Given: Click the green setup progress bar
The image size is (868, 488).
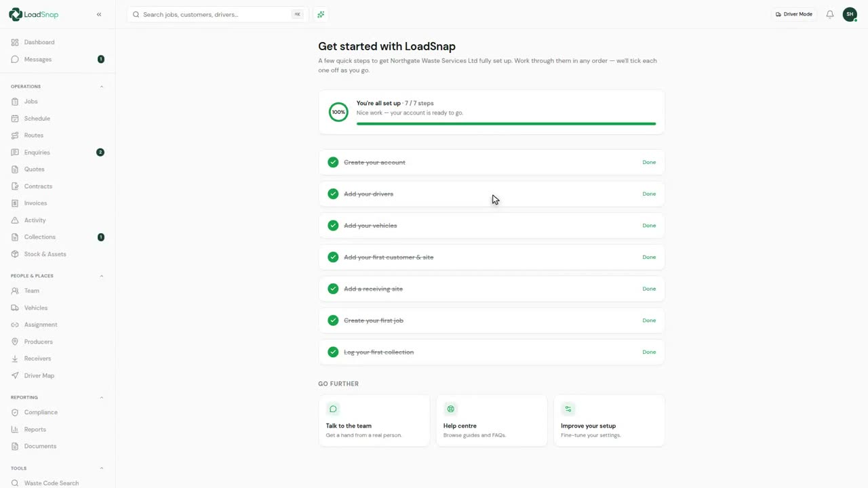Looking at the screenshot, I should click(507, 124).
